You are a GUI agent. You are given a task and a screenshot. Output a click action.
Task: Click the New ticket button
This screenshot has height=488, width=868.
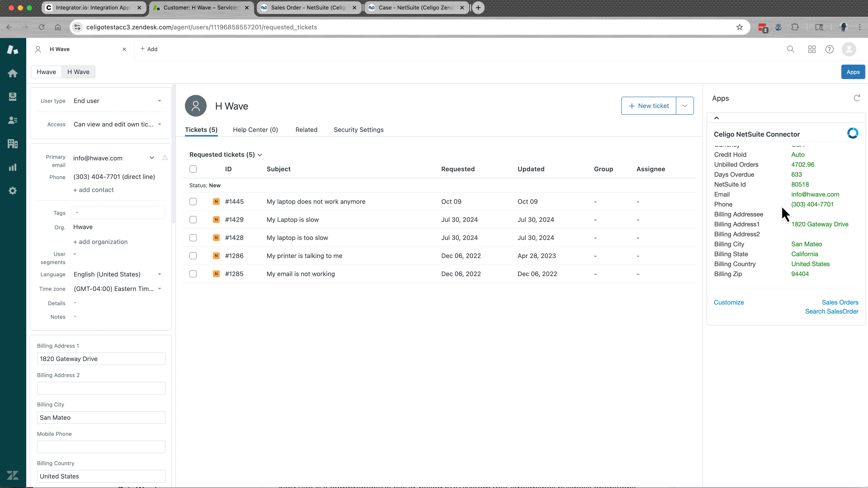[x=648, y=106]
